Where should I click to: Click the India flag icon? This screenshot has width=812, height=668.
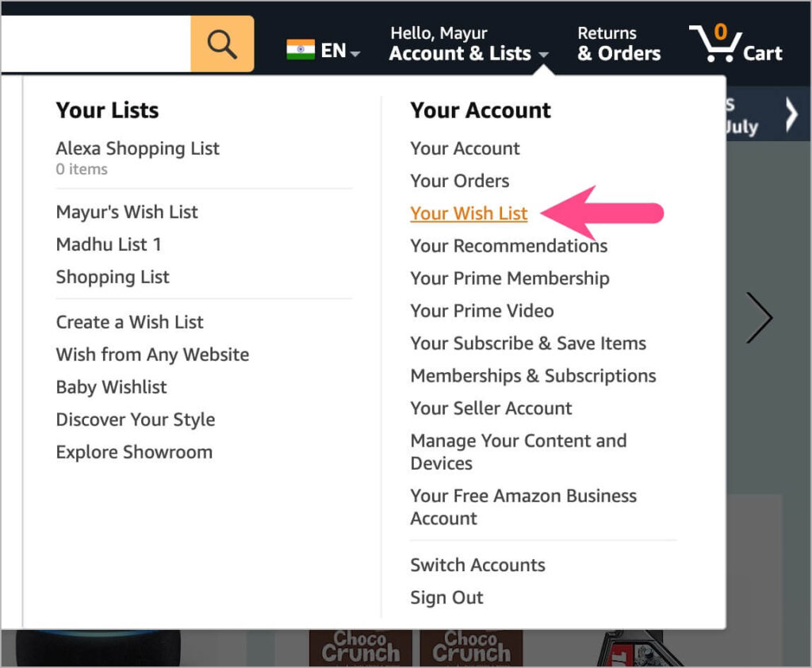[302, 48]
